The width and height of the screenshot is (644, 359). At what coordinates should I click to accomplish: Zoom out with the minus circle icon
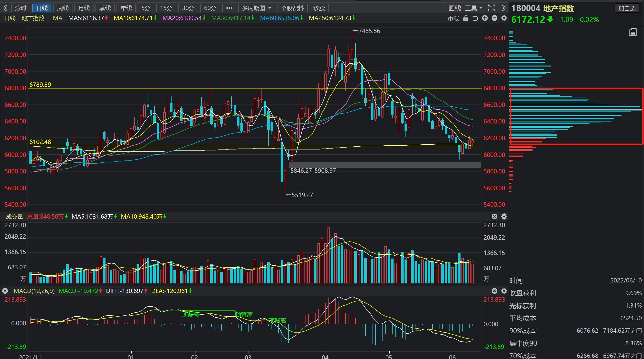[494, 18]
